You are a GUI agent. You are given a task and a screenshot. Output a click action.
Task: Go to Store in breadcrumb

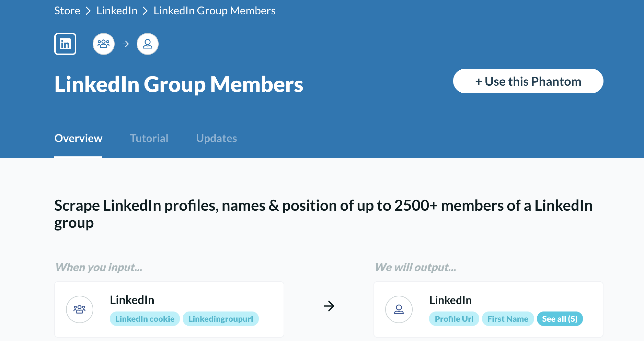coord(67,11)
